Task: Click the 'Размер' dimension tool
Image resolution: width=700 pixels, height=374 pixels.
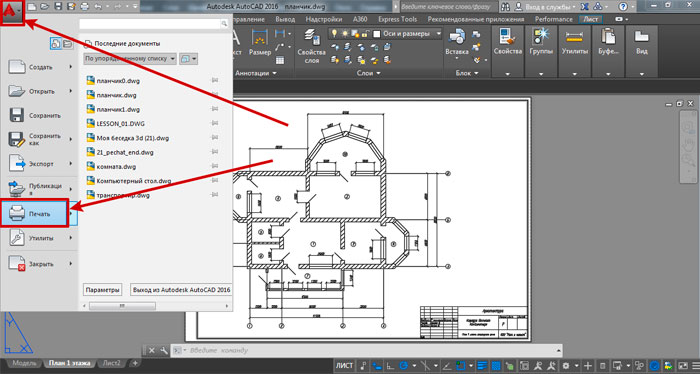Action: tap(260, 43)
